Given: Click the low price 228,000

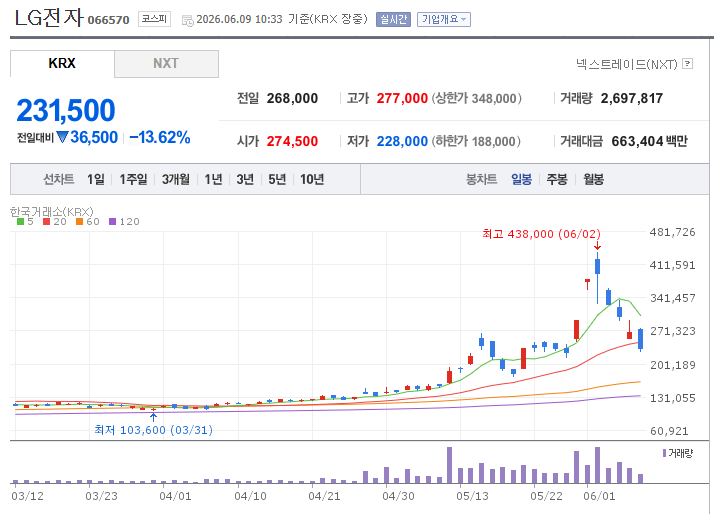Looking at the screenshot, I should pyautogui.click(x=402, y=141).
